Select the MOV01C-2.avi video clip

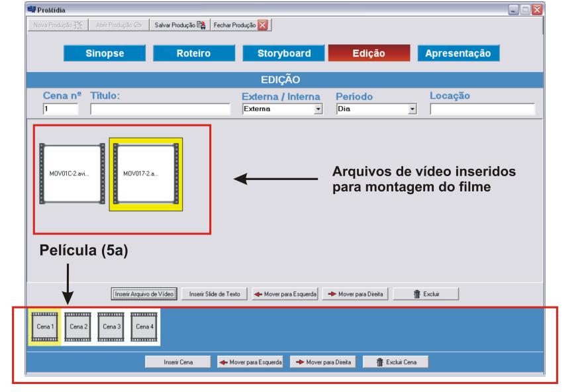click(x=72, y=174)
